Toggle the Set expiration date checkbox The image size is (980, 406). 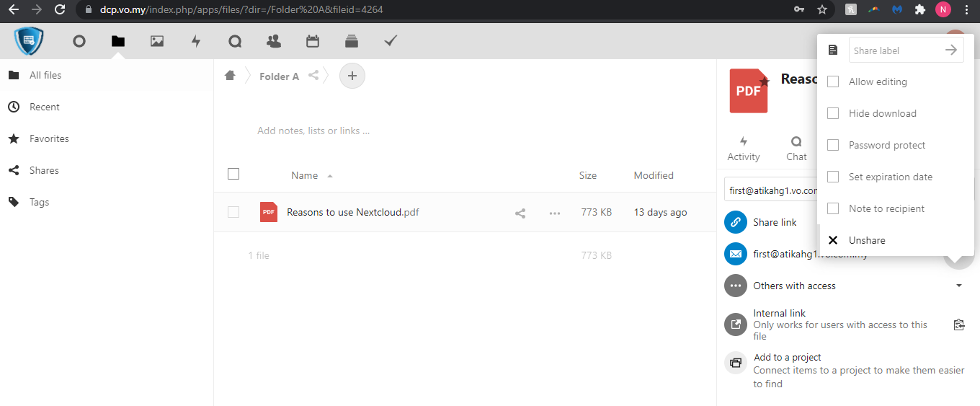point(833,177)
